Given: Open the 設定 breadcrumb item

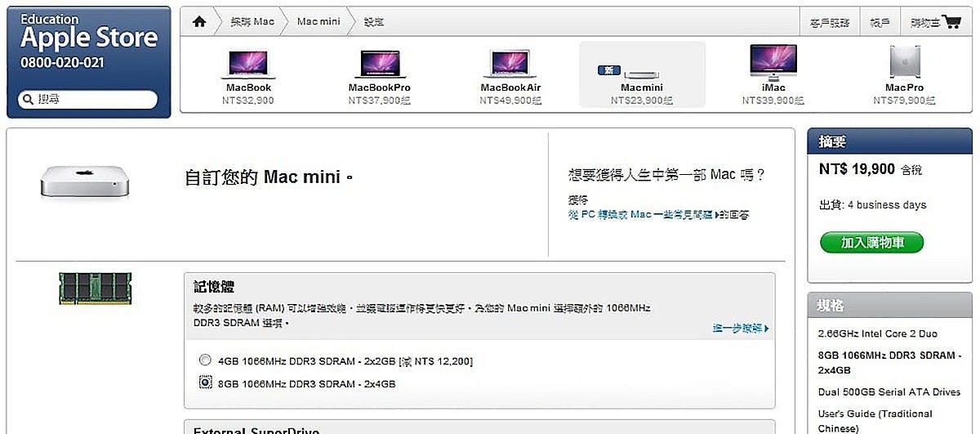Looking at the screenshot, I should [374, 22].
